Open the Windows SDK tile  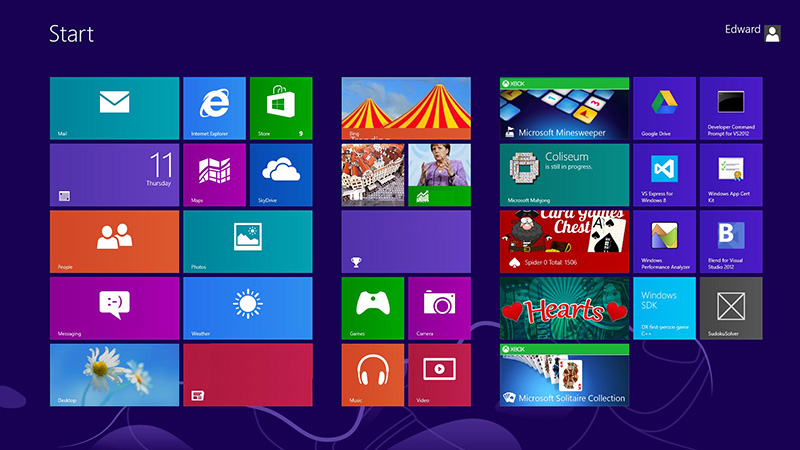click(664, 308)
